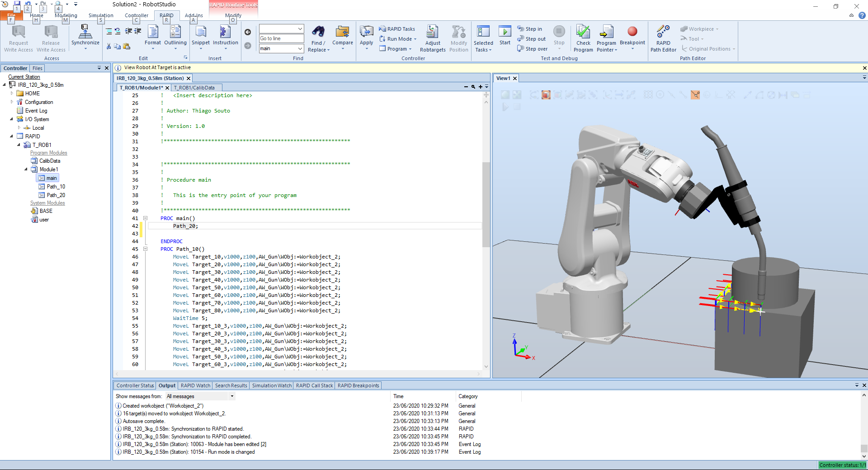Collapse the Module1 tree node
Screen dimensions: 868x470
pos(26,169)
